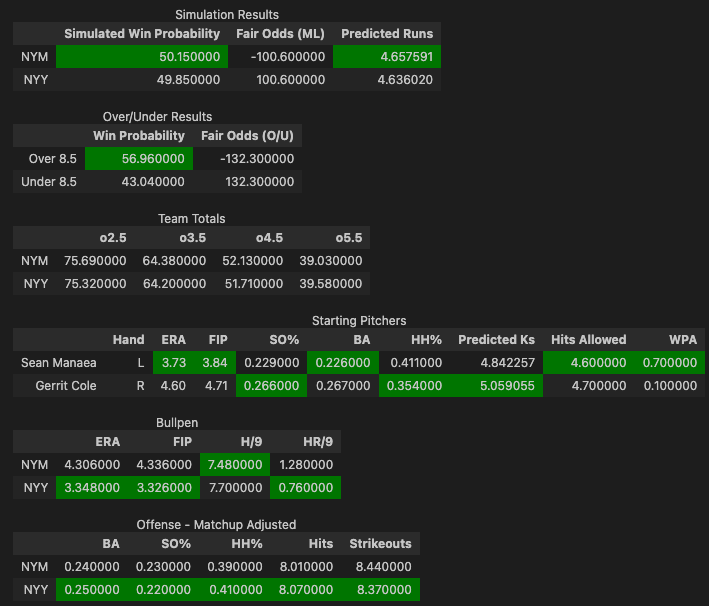The height and width of the screenshot is (606, 709).
Task: Click Under 8.5 fair odds 132.300000 cell
Action: tap(247, 182)
